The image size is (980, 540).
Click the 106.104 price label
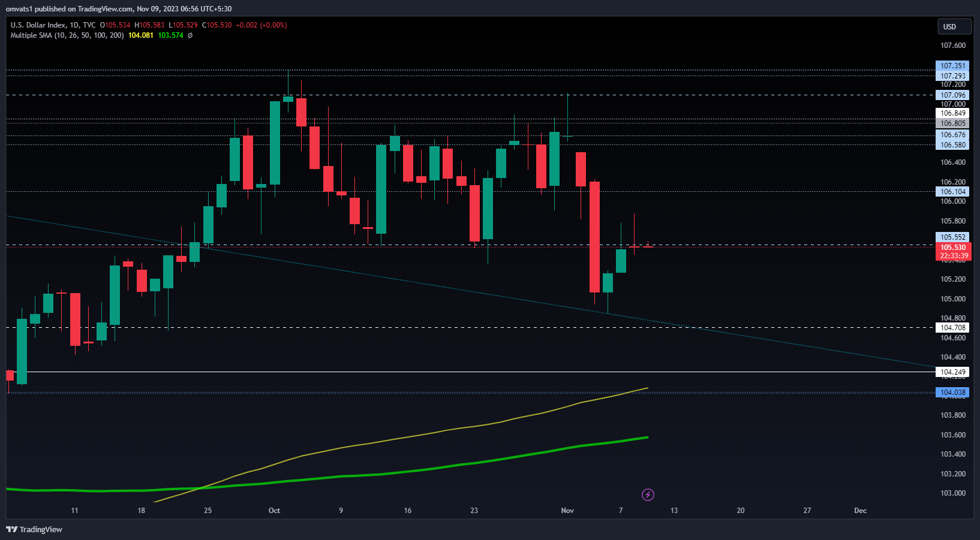[x=952, y=192]
